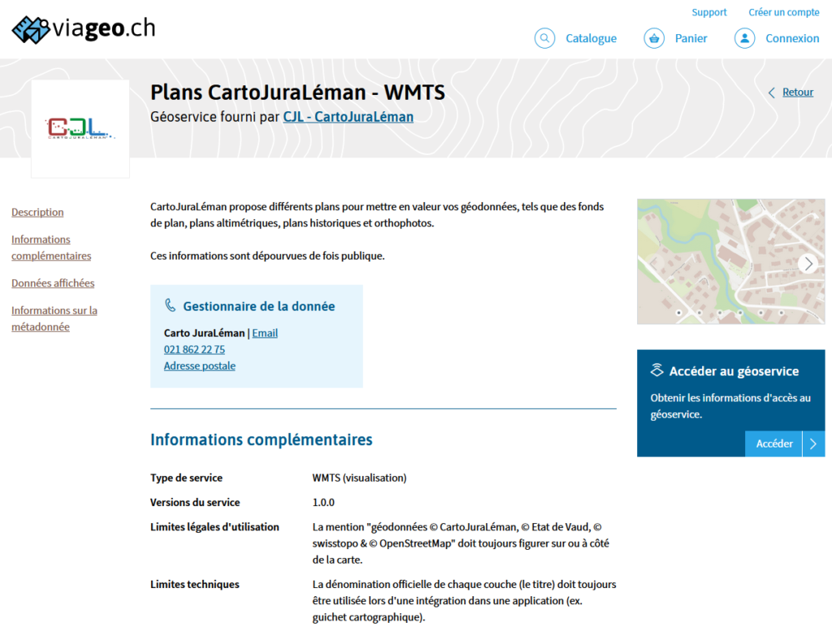Click the Type de service label
Viewport: 832px width, 644px height.
[x=186, y=478]
